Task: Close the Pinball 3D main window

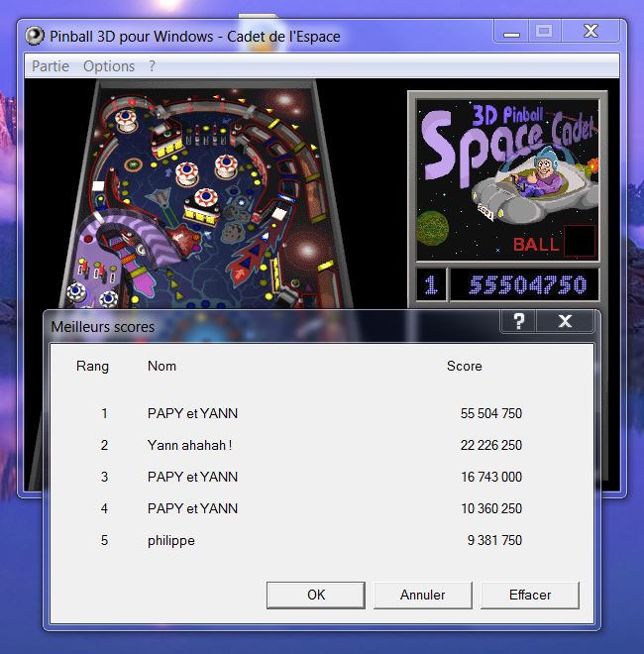Action: [590, 32]
